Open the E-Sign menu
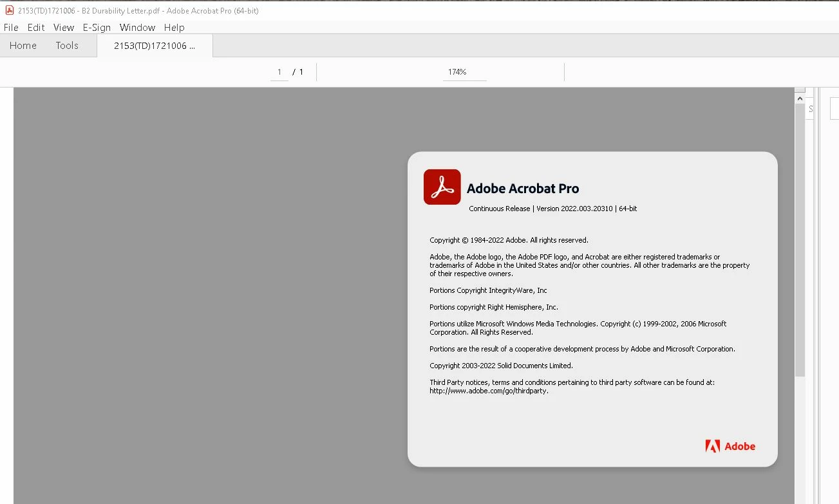This screenshot has height=504, width=839. coord(97,28)
